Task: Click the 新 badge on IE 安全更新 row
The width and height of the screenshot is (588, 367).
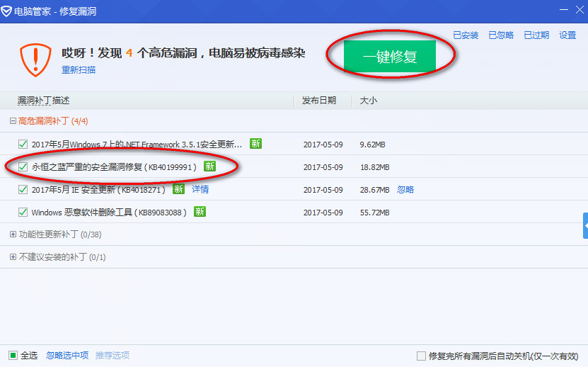Action: [x=178, y=189]
